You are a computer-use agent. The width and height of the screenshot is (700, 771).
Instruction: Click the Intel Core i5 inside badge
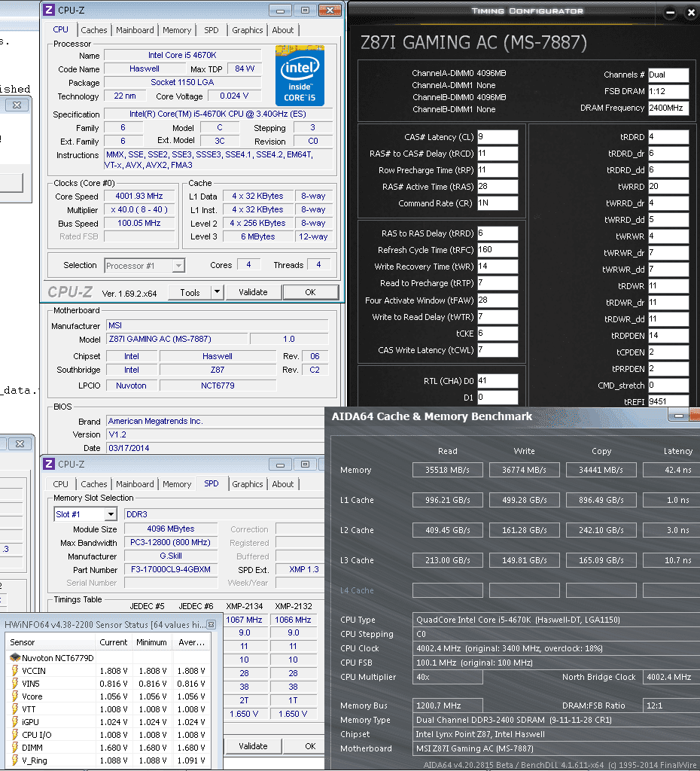click(300, 75)
